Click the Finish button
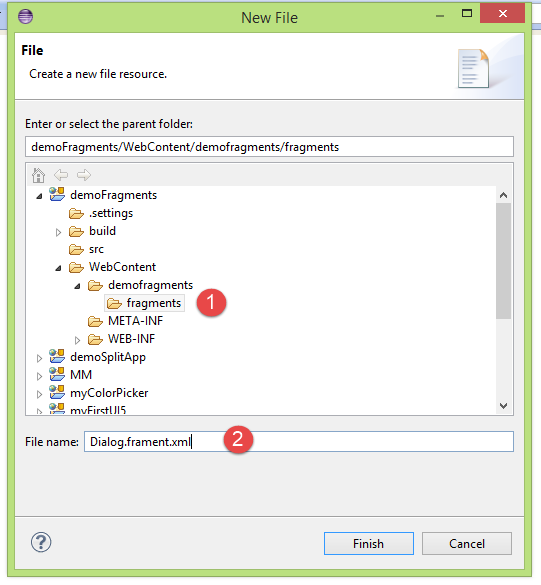 point(369,544)
